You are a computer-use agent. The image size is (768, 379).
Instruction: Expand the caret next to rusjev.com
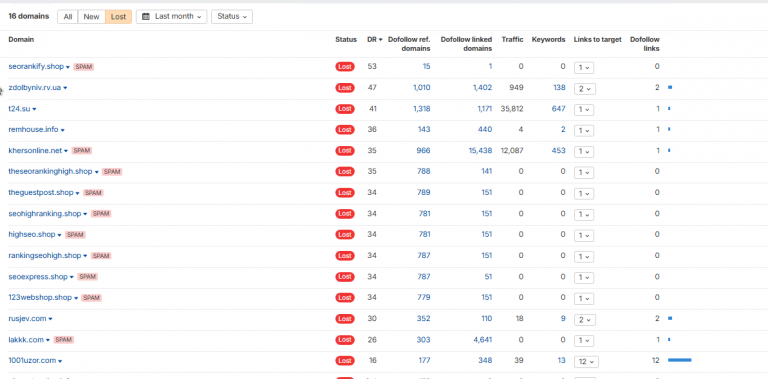click(x=50, y=319)
